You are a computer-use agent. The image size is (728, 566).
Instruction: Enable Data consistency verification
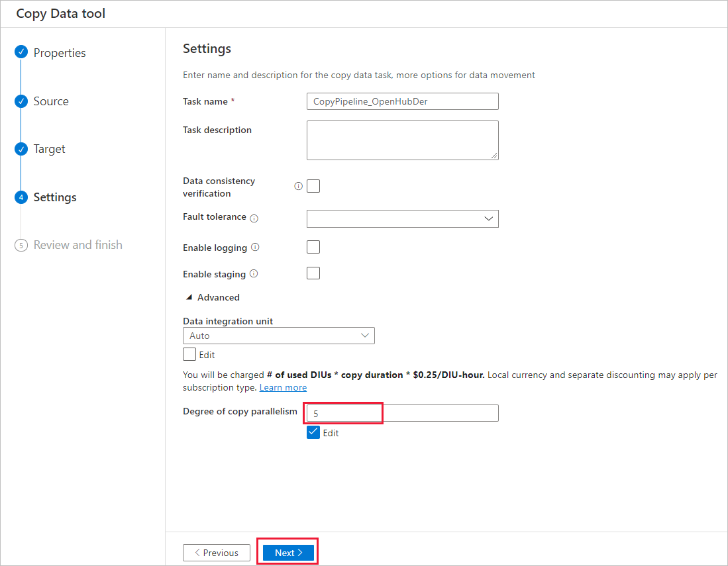[x=313, y=186]
